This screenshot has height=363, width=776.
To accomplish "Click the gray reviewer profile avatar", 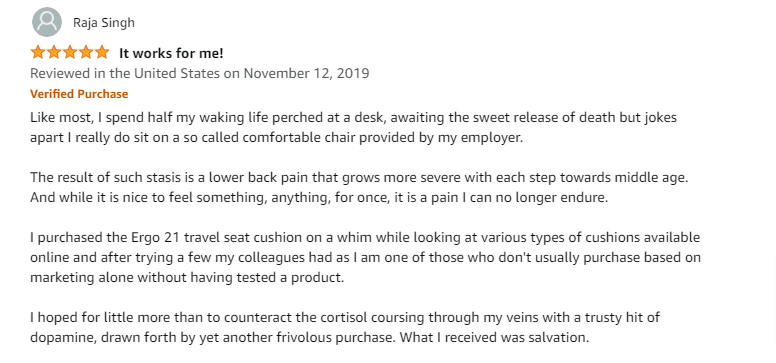I will pyautogui.click(x=47, y=22).
